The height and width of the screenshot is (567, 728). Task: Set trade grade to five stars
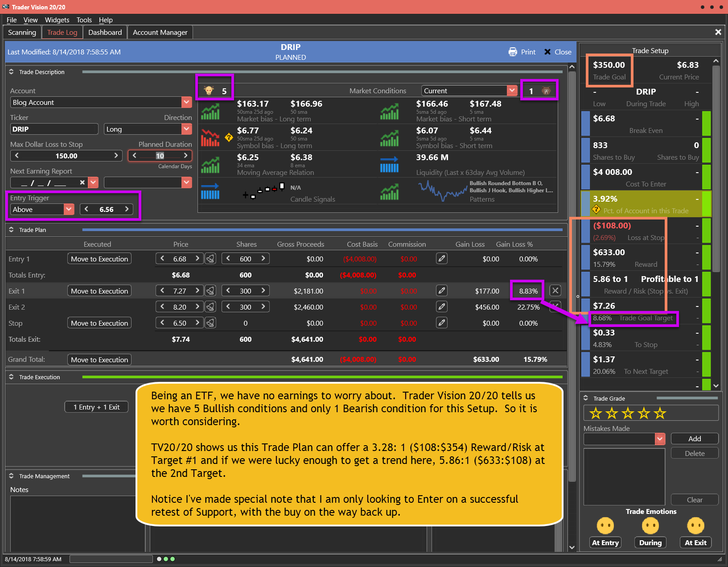pyautogui.click(x=660, y=414)
